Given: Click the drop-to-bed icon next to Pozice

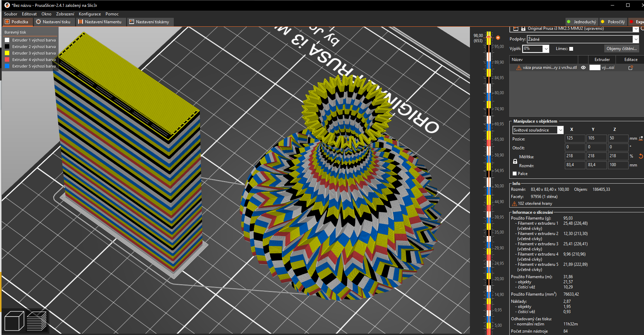Looking at the screenshot, I should tap(641, 138).
